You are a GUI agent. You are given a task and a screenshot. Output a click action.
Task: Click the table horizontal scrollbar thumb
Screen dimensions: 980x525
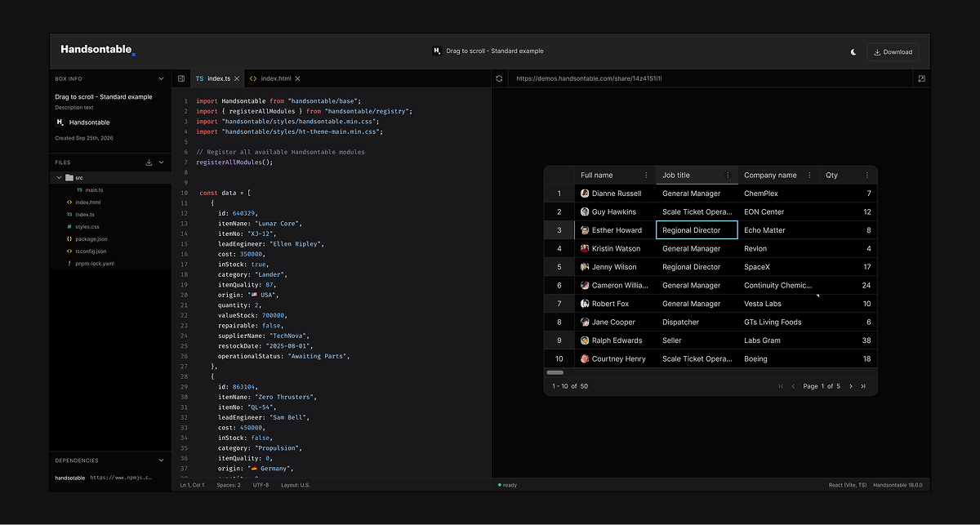coord(555,372)
